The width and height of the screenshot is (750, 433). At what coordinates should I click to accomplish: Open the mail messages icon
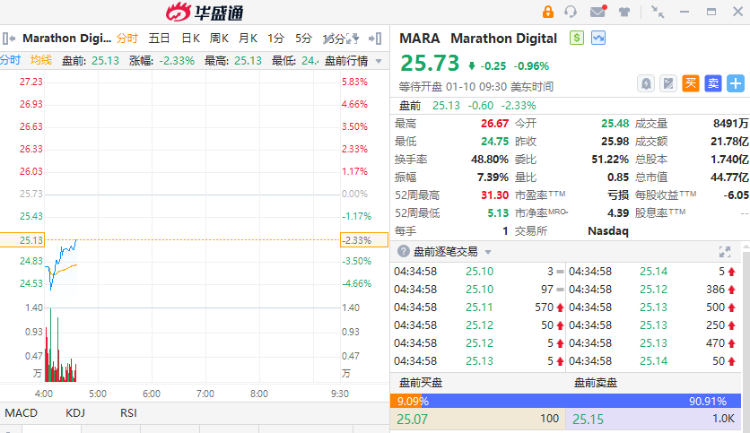(x=598, y=12)
